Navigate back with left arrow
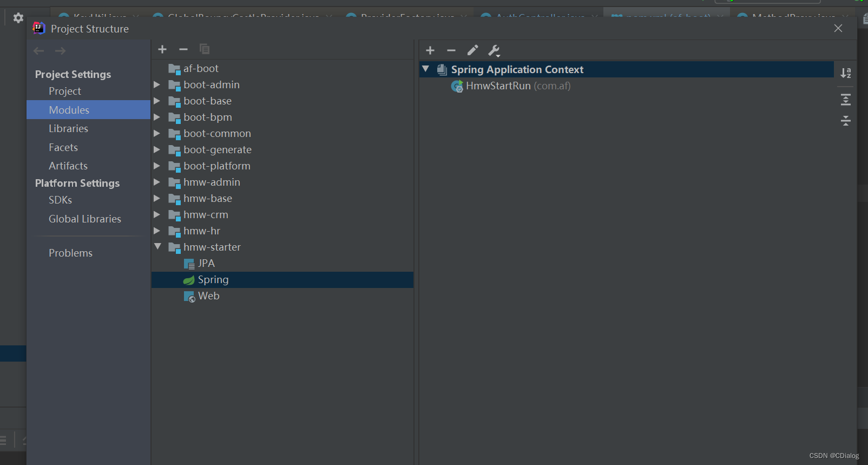Image resolution: width=868 pixels, height=465 pixels. [x=39, y=51]
